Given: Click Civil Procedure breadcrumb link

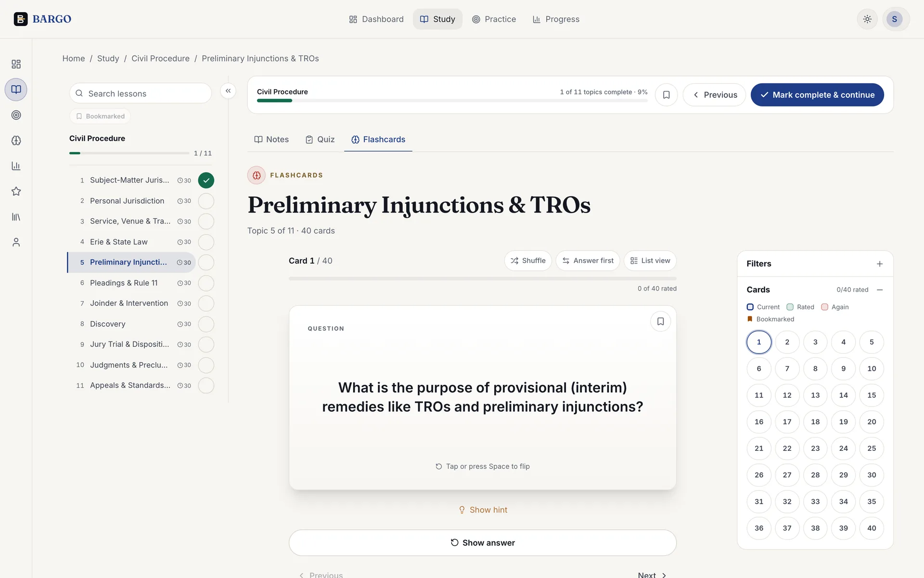Looking at the screenshot, I should [x=160, y=58].
